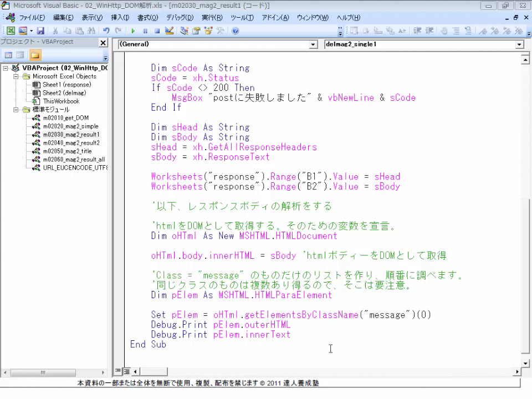This screenshot has height=399, width=532.
Task: Select module m02040_mag2_result2 in project tree
Action: pos(71,143)
